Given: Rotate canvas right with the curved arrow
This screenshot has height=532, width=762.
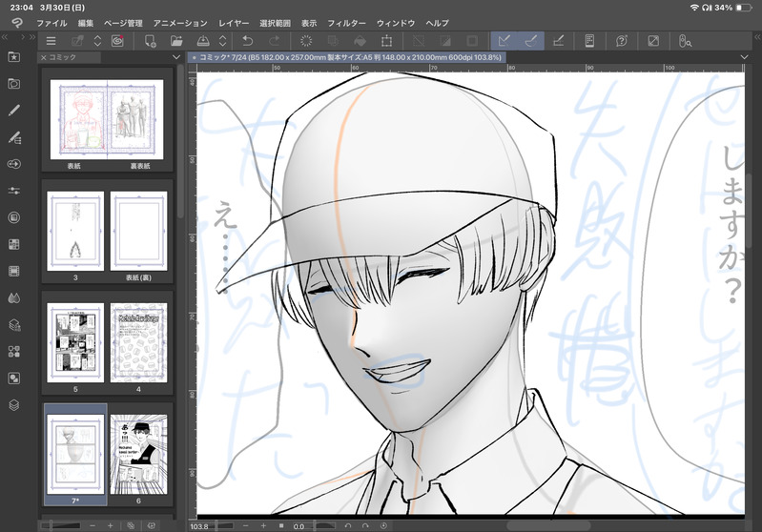Looking at the screenshot, I should pyautogui.click(x=365, y=526).
